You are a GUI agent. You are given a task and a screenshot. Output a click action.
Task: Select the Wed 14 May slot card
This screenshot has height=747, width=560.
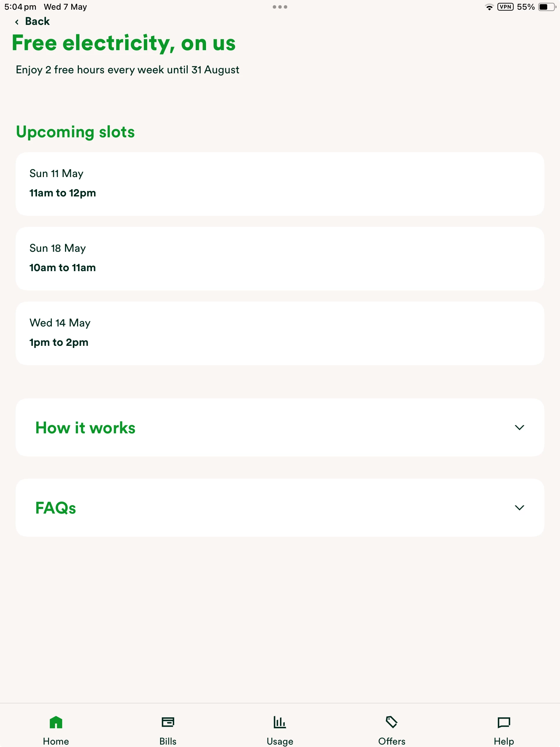coord(280,333)
